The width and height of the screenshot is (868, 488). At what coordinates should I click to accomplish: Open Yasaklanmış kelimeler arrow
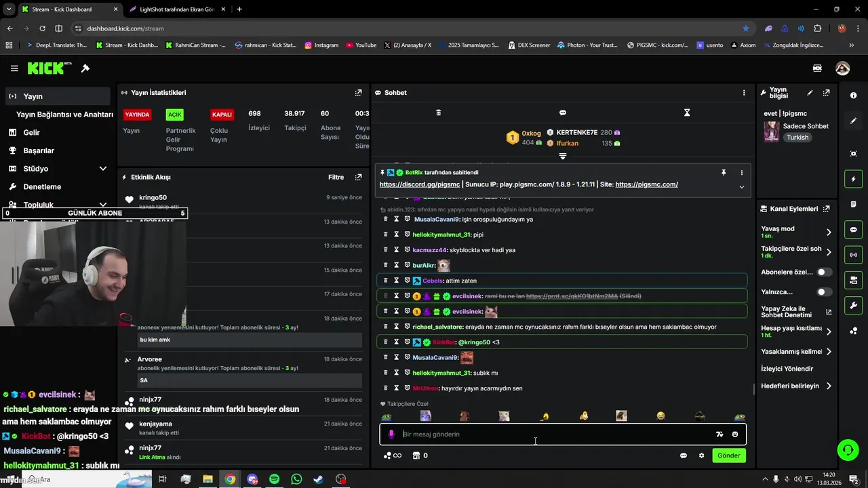829,352
